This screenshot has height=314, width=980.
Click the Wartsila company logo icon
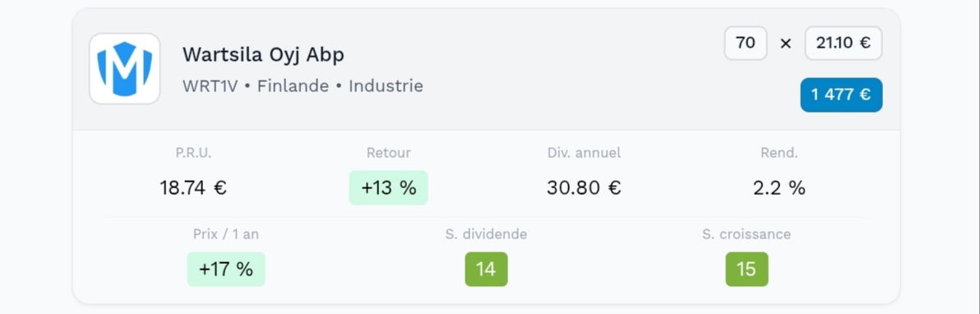coord(125,69)
